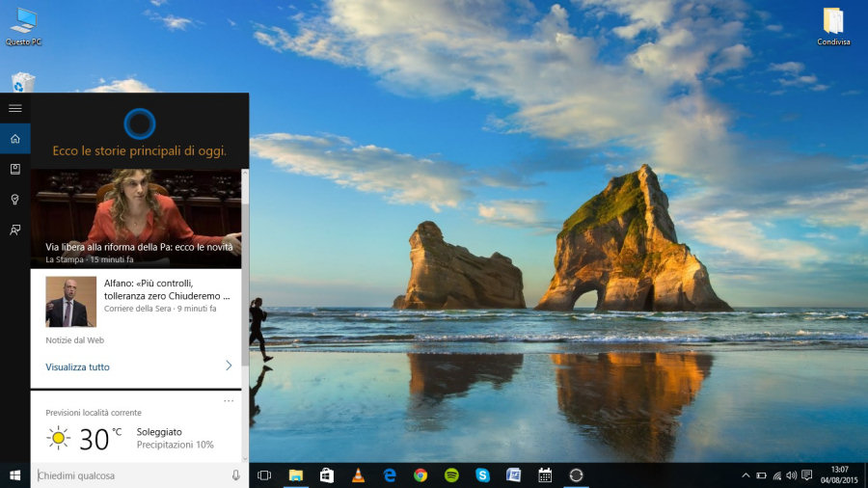Open File Explorer from taskbar
Viewport: 868px width, 488px height.
[x=296, y=475]
